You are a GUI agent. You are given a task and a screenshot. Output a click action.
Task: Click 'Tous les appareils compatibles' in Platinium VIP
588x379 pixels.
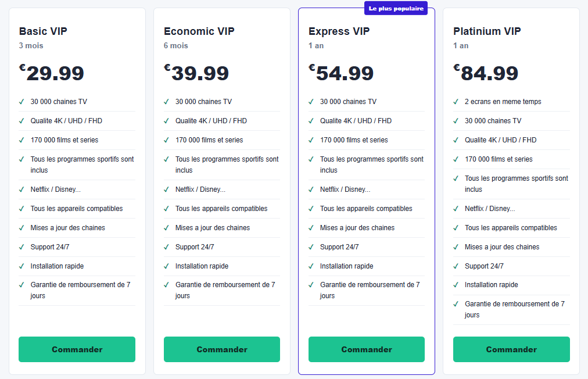[x=511, y=228]
